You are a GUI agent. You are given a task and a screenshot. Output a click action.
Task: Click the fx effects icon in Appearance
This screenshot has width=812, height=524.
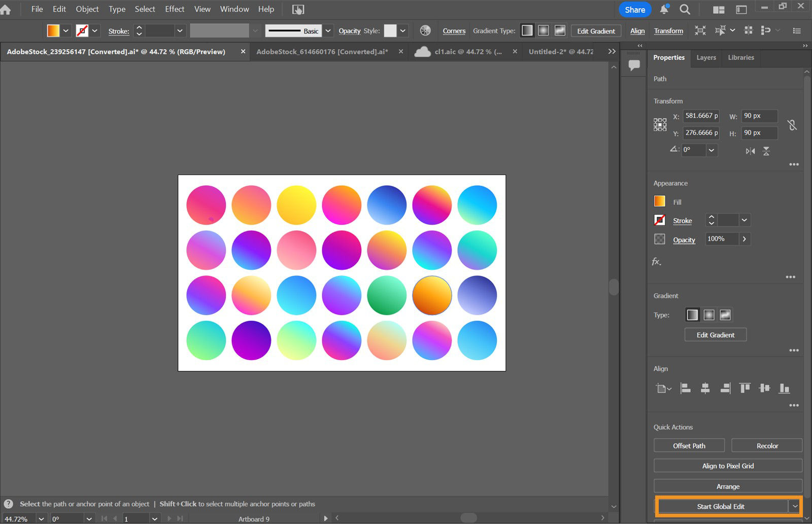pyautogui.click(x=656, y=262)
